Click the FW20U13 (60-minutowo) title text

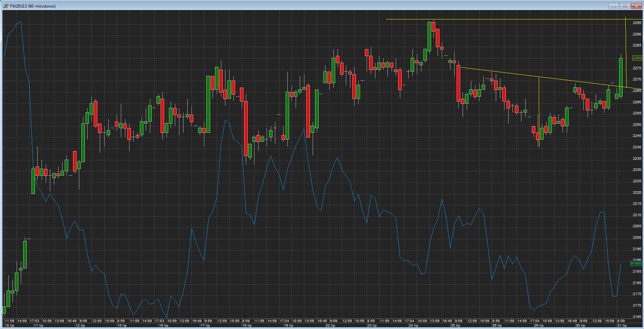pyautogui.click(x=33, y=6)
